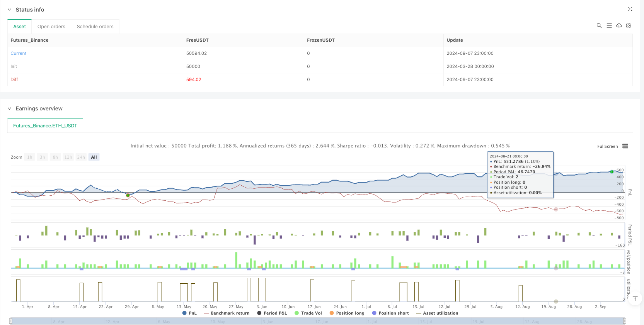Image resolution: width=644 pixels, height=325 pixels.
Task: Click the chart range navigator bar
Action: coord(318,321)
